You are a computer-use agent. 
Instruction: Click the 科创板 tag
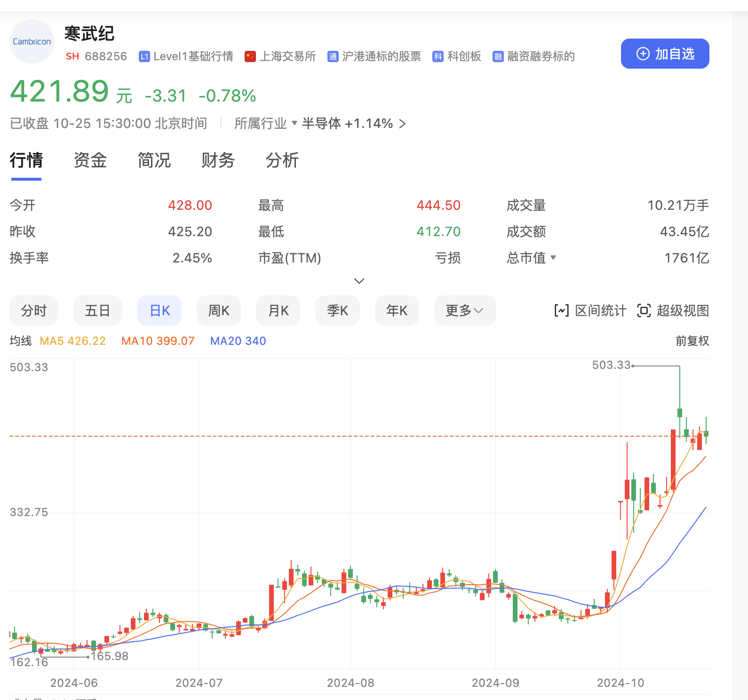click(x=464, y=56)
